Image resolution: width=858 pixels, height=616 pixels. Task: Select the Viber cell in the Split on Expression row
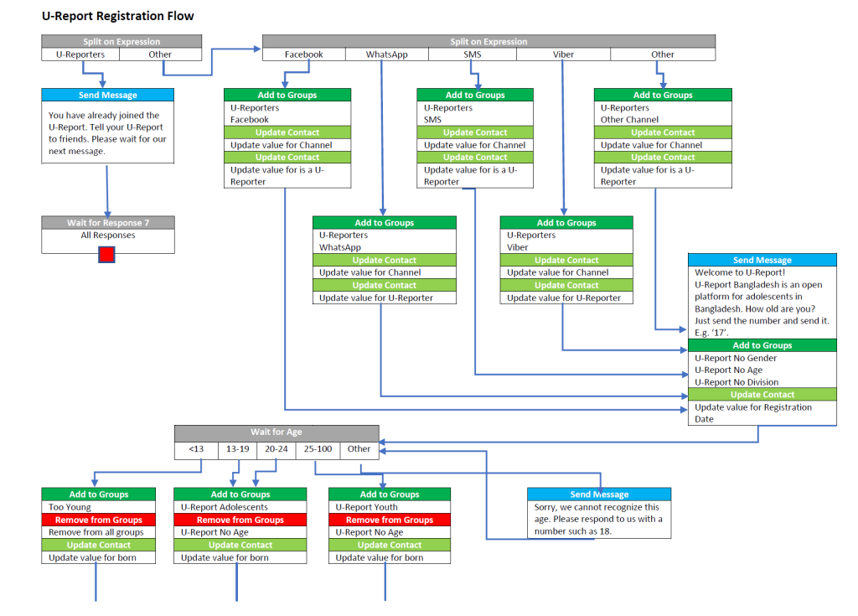(563, 54)
